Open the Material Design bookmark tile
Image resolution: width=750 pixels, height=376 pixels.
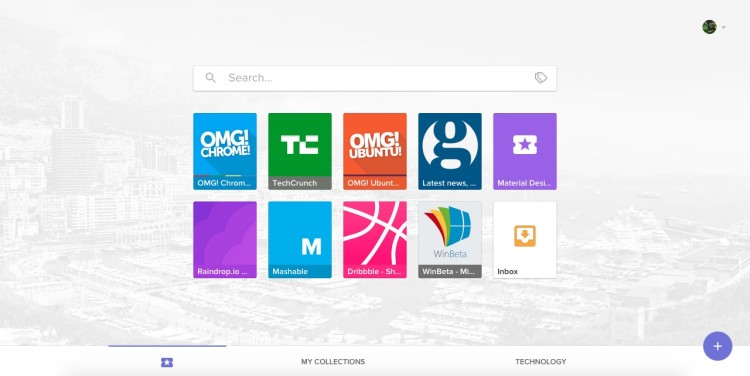[525, 151]
